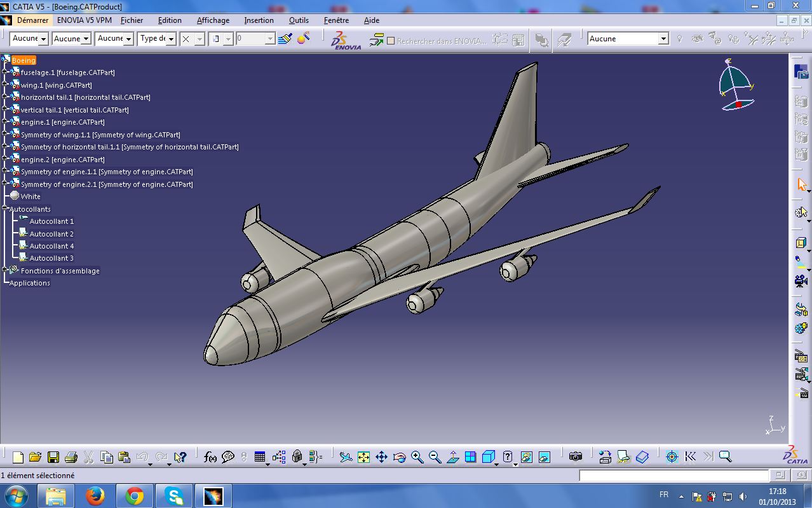Open Skype from the taskbar
812x508 pixels.
[x=173, y=496]
